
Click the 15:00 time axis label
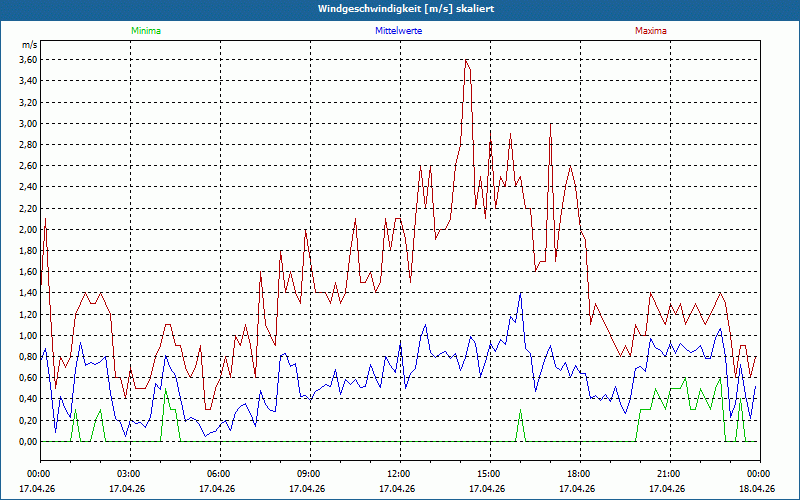click(490, 474)
